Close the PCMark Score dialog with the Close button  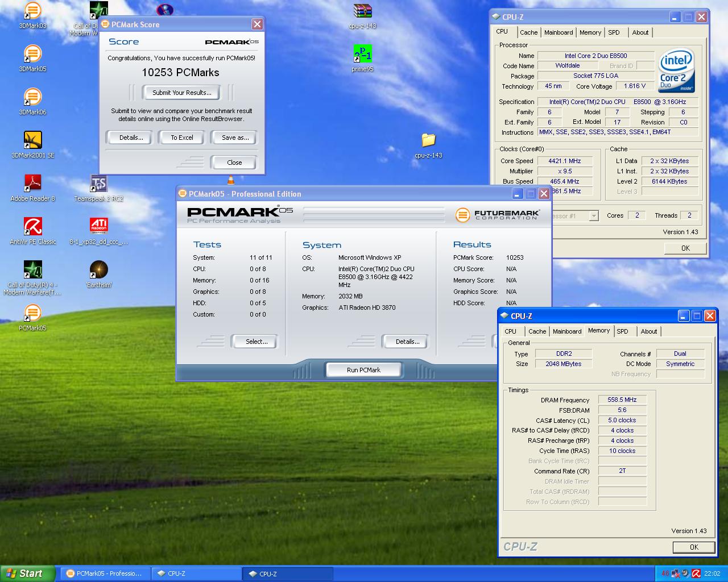[234, 163]
